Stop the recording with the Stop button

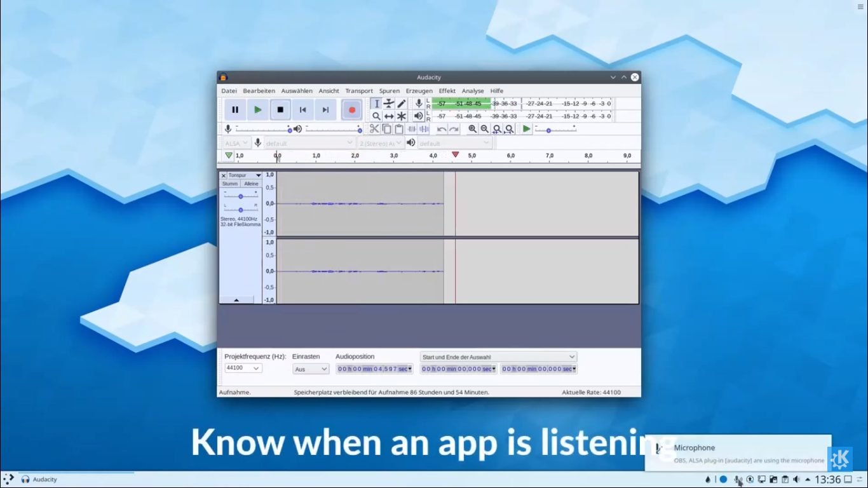pos(280,110)
